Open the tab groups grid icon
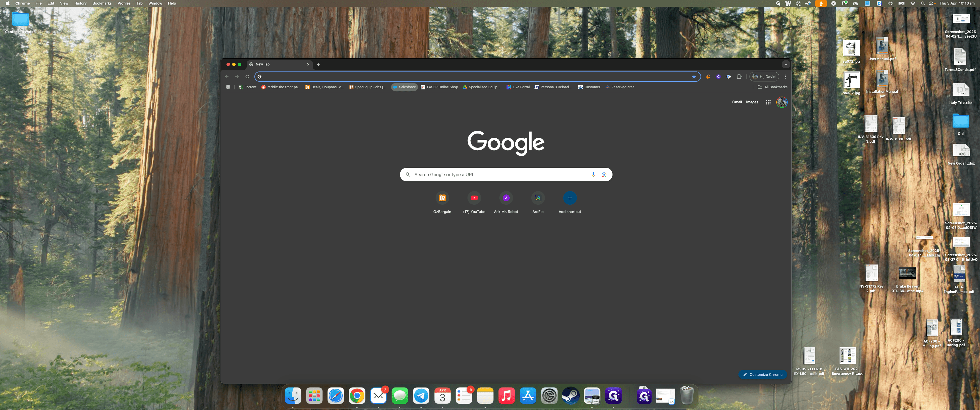This screenshot has height=410, width=980. 228,87
